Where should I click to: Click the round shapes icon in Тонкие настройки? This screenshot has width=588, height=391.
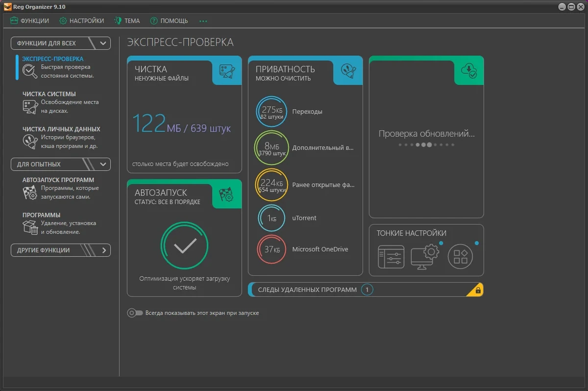point(461,256)
